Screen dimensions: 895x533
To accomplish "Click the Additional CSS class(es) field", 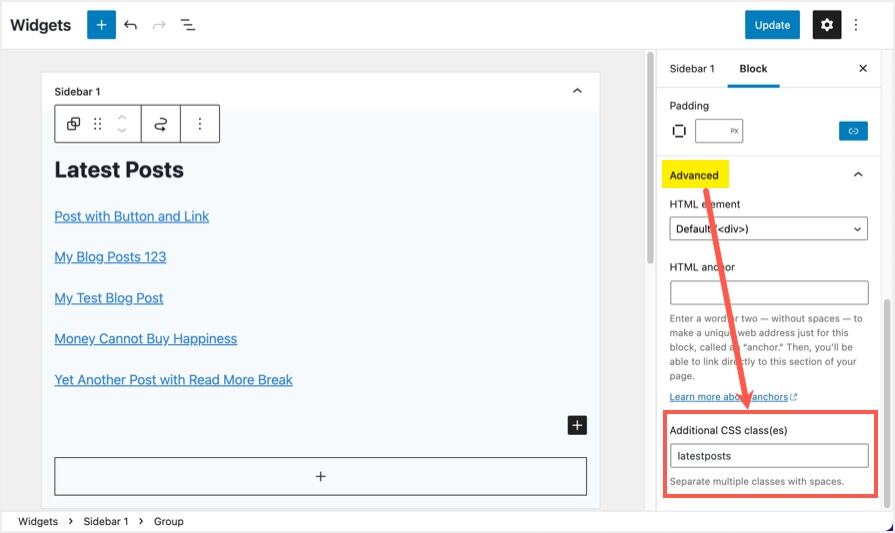I will pos(769,456).
